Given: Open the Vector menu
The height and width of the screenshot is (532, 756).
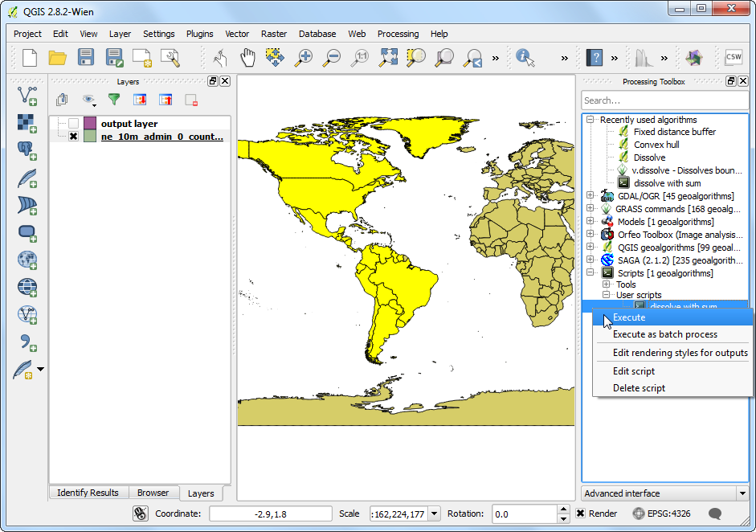Looking at the screenshot, I should pyautogui.click(x=237, y=34).
